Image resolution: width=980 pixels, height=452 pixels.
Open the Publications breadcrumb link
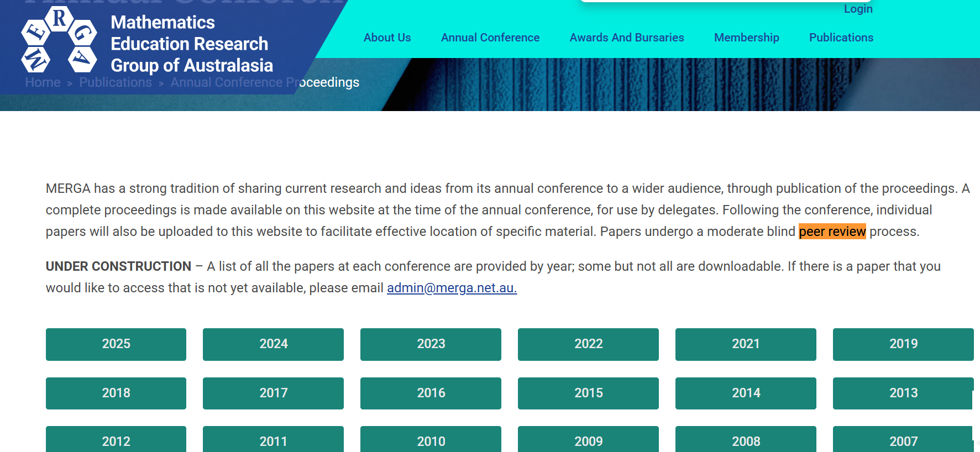point(116,82)
